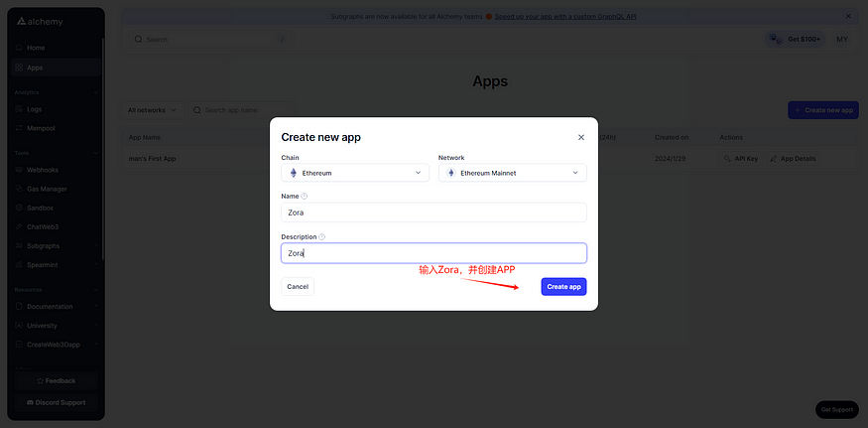
Task: Click the Documentation icon in sidebar
Action: click(20, 307)
